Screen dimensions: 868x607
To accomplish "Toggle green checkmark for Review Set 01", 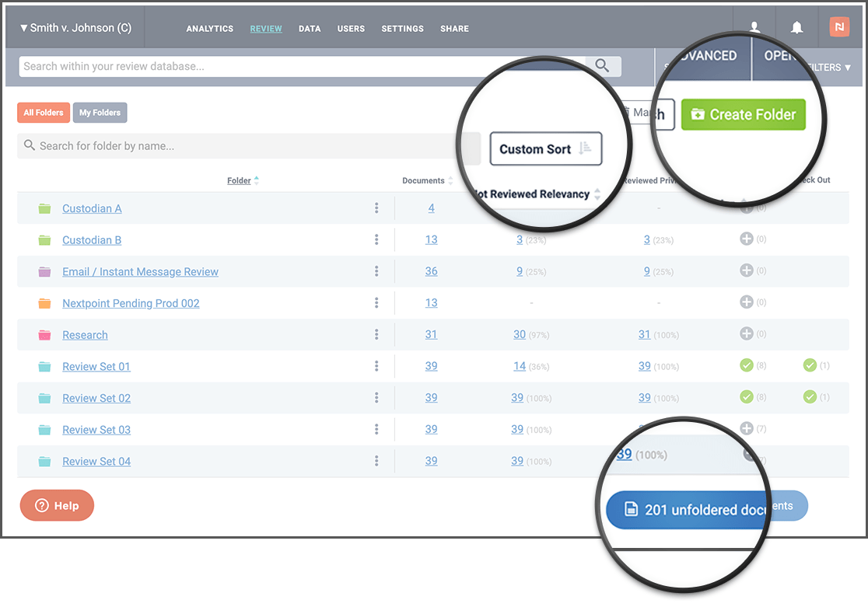I will (x=746, y=365).
